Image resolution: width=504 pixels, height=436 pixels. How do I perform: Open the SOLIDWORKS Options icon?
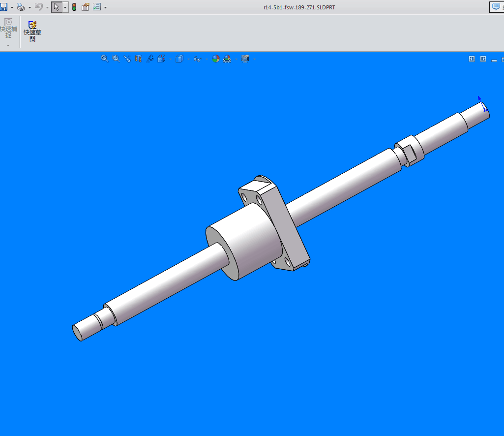point(97,7)
